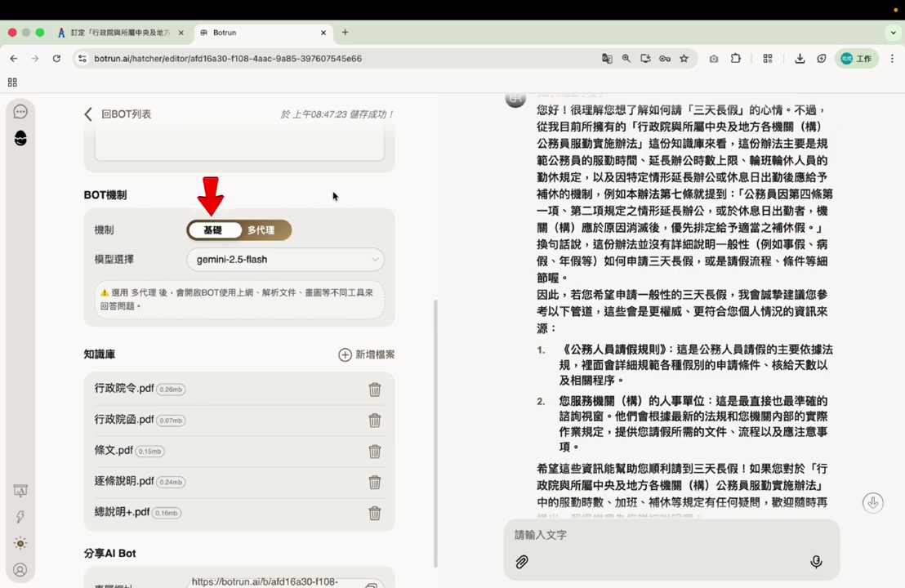Delete 逐條說明.pdf using its trash icon
Screen dimensions: 905x588
[375, 482]
